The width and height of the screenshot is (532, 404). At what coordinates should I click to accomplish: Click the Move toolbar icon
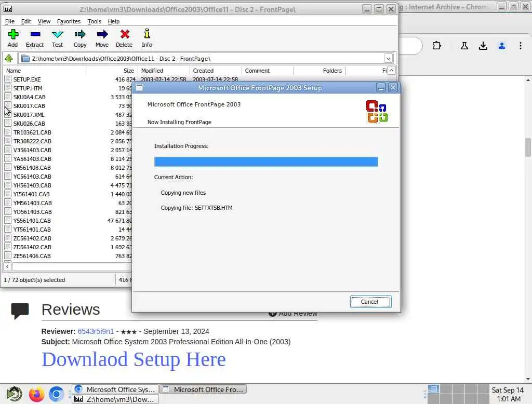click(102, 34)
